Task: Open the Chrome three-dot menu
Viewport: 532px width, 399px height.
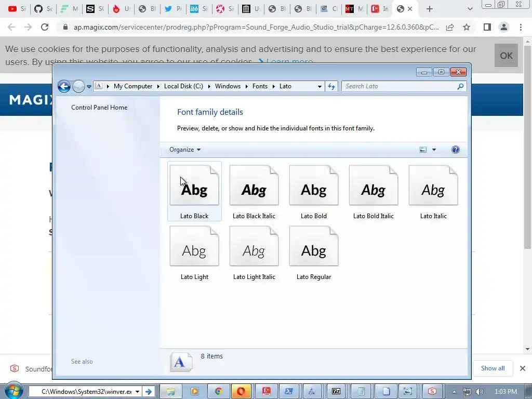Action: [x=521, y=27]
